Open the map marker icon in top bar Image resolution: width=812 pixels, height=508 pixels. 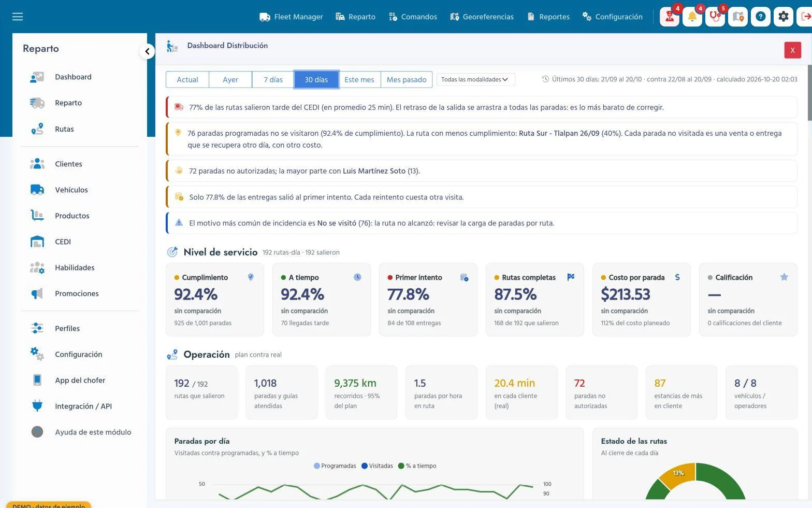738,17
